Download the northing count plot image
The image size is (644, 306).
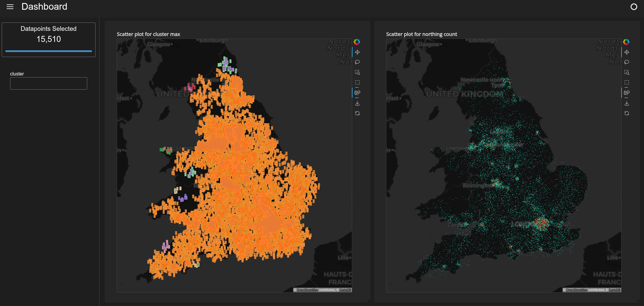[x=627, y=103]
